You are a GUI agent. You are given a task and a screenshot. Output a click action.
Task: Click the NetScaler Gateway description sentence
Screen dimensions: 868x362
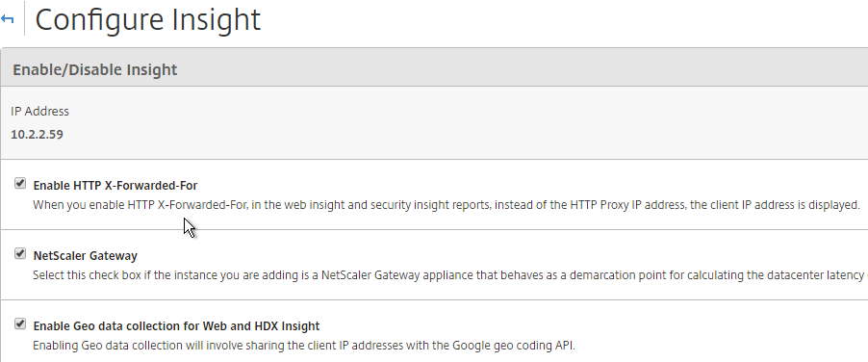point(449,275)
